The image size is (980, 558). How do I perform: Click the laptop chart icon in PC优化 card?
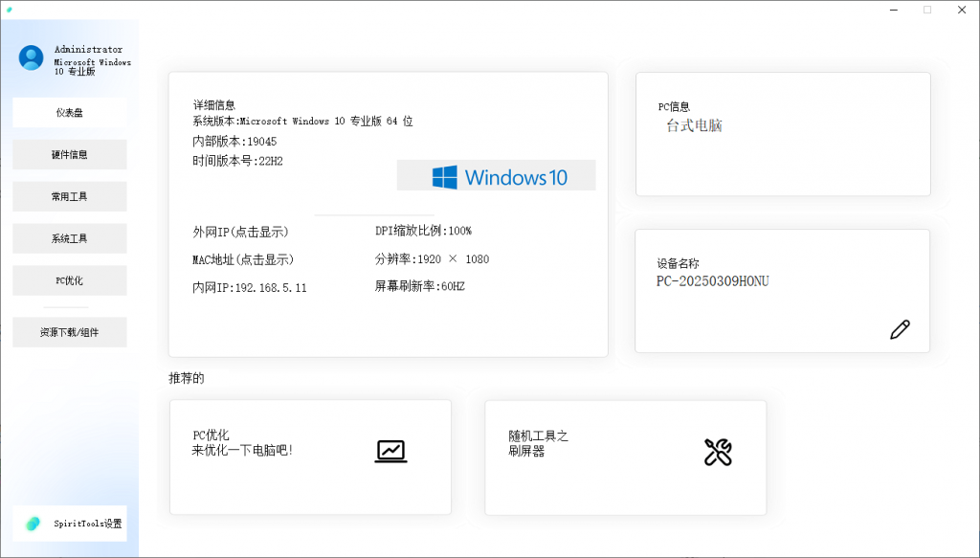(x=390, y=451)
